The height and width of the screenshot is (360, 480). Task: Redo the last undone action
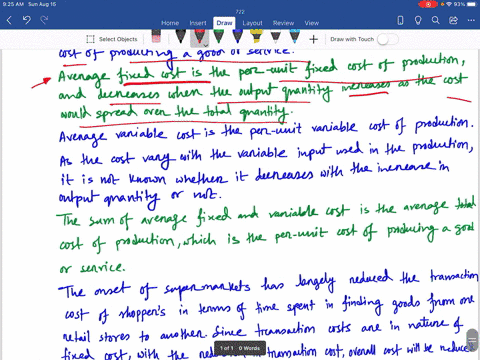[44, 20]
